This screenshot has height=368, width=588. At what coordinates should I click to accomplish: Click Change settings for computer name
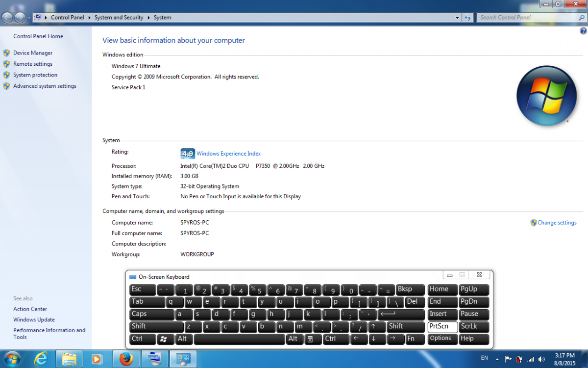click(x=557, y=223)
